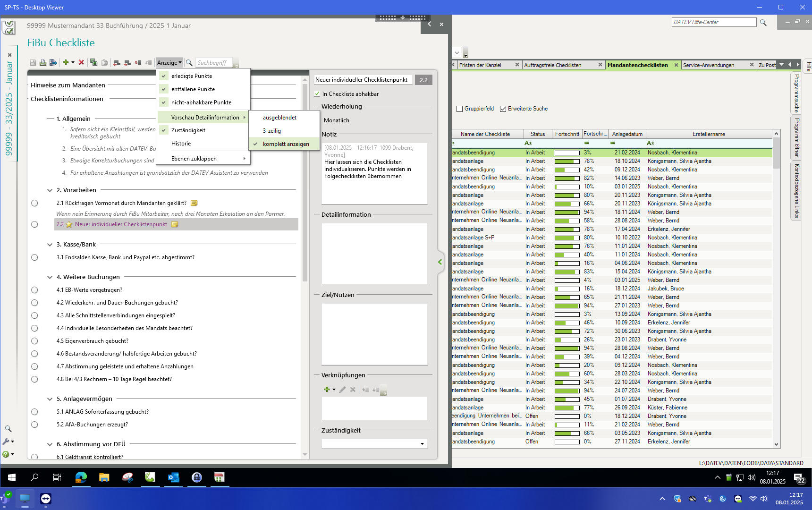
Task: Click the DATEV Hilfe-Center search magnifier
Action: (x=763, y=23)
